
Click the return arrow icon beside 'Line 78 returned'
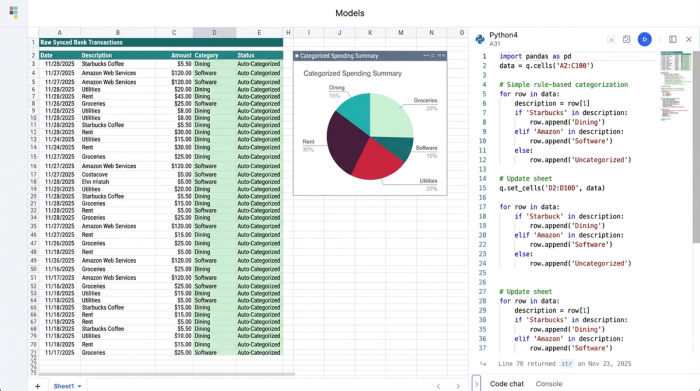tap(483, 364)
